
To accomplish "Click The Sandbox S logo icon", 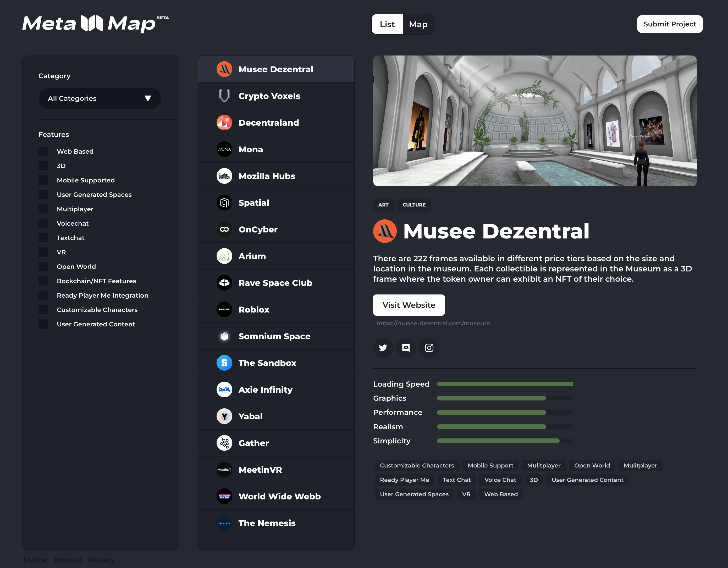I will (224, 363).
